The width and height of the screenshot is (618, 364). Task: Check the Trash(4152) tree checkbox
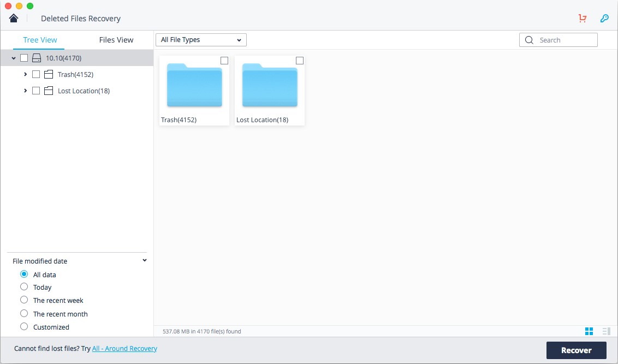(x=36, y=74)
